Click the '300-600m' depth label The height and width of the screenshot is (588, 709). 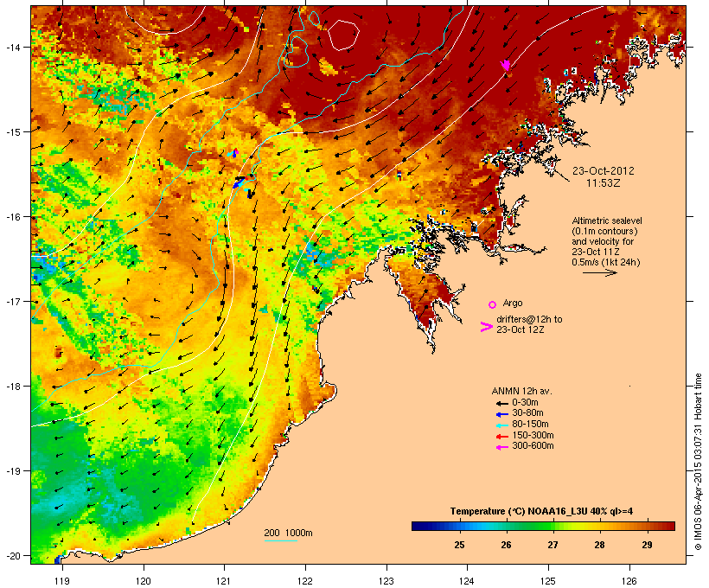(533, 446)
